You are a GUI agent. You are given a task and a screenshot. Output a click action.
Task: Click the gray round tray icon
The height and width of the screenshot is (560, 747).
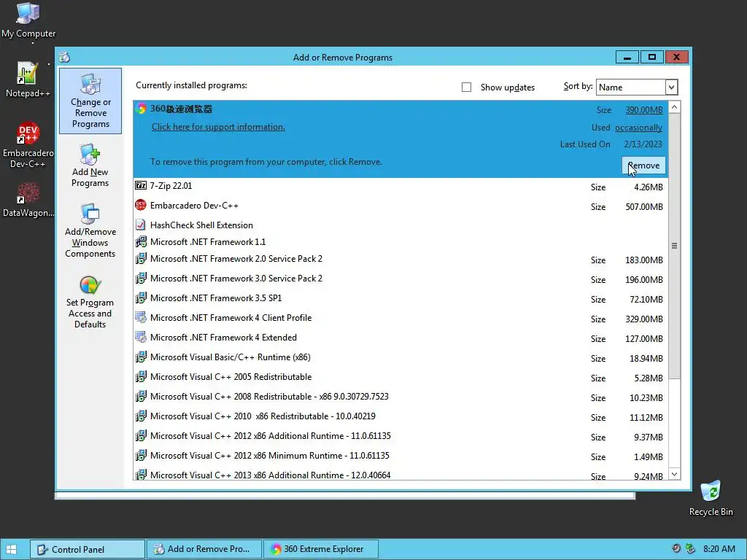(x=676, y=548)
